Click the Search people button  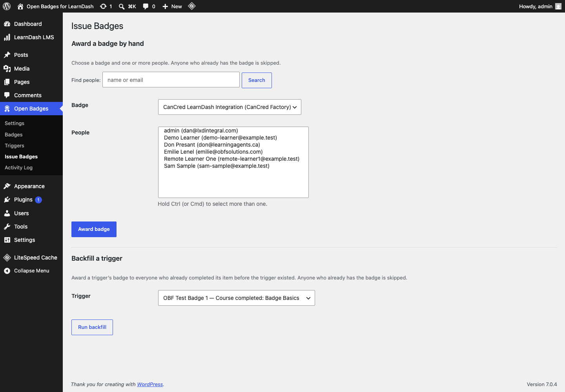[257, 80]
